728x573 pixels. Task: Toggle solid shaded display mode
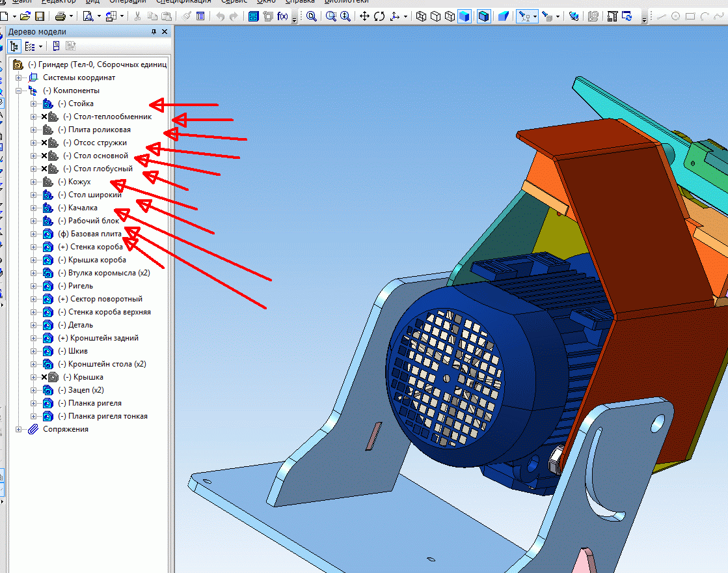pos(465,16)
